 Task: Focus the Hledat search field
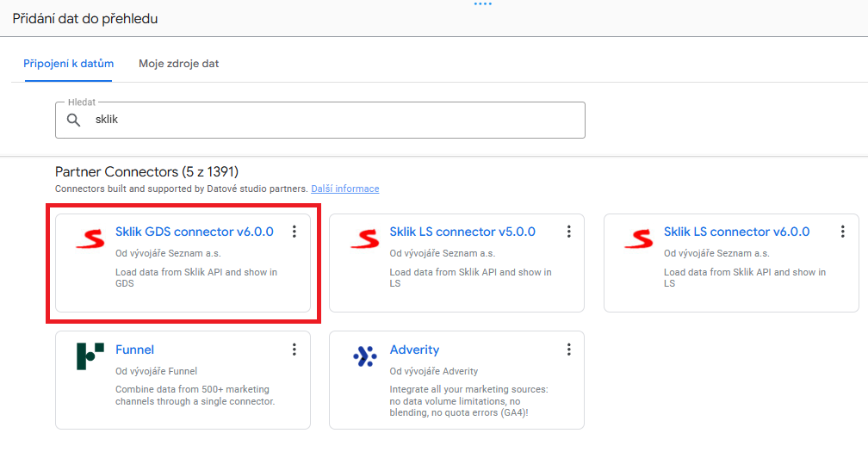320,120
